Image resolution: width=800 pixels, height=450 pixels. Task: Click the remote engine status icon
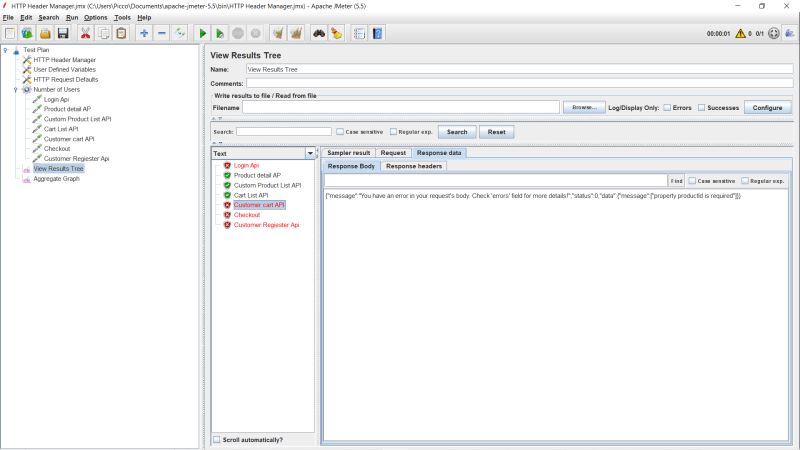[x=773, y=34]
